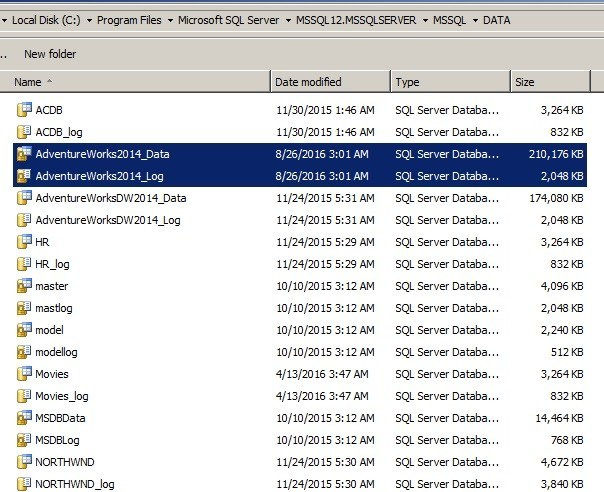Click the HR database file icon
The image size is (604, 492).
pyautogui.click(x=24, y=242)
